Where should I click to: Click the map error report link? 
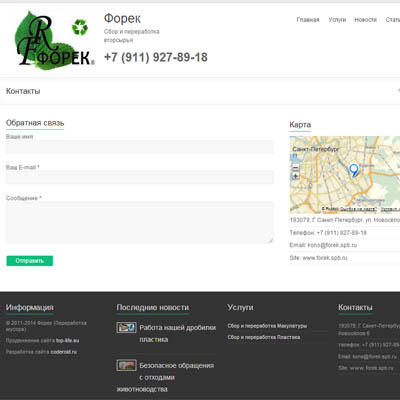coord(358,209)
